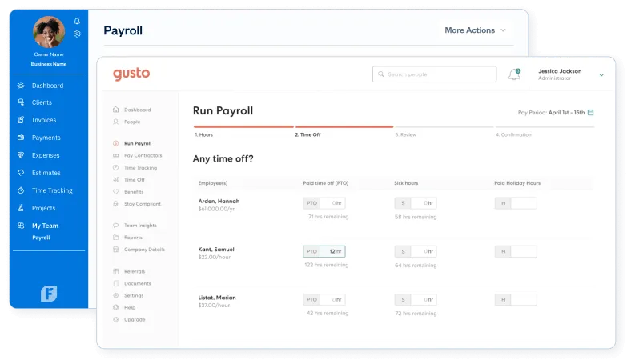Open Dashboard in the blue sidebar
631x364 pixels.
tap(47, 86)
